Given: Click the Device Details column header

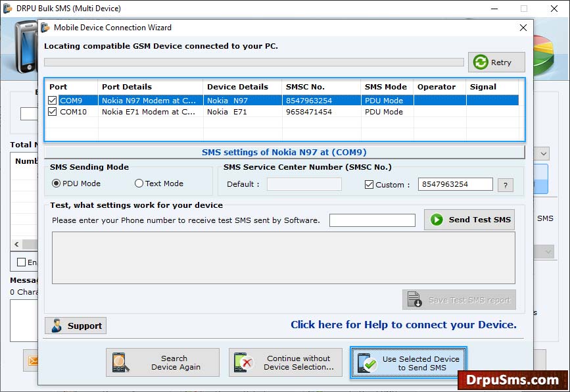Looking at the screenshot, I should coord(243,87).
